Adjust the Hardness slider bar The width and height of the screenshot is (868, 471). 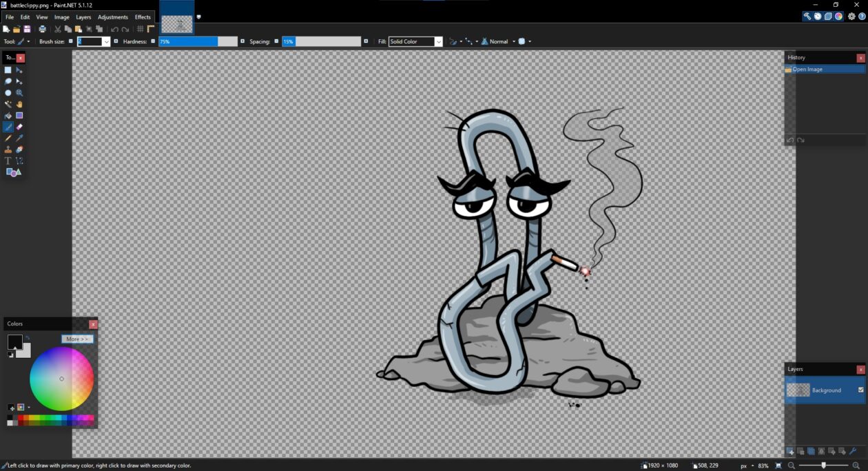point(198,41)
